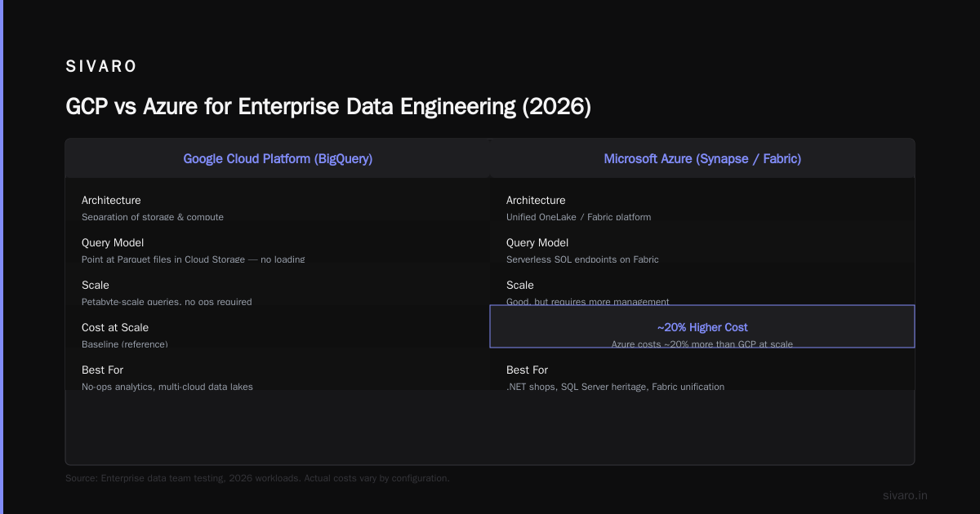980x514 pixels.
Task: Select Query Model label in the Google Cloud column
Action: click(x=113, y=242)
